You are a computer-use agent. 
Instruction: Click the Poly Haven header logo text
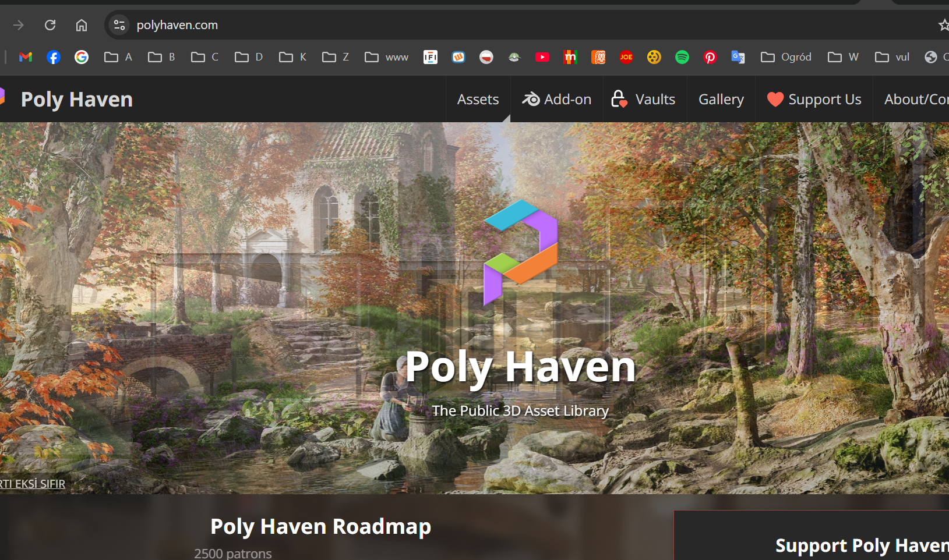(x=77, y=100)
